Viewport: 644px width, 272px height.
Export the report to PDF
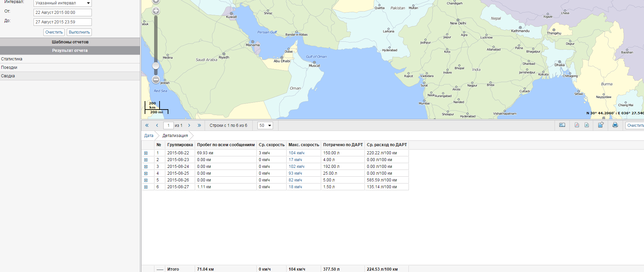tap(577, 125)
